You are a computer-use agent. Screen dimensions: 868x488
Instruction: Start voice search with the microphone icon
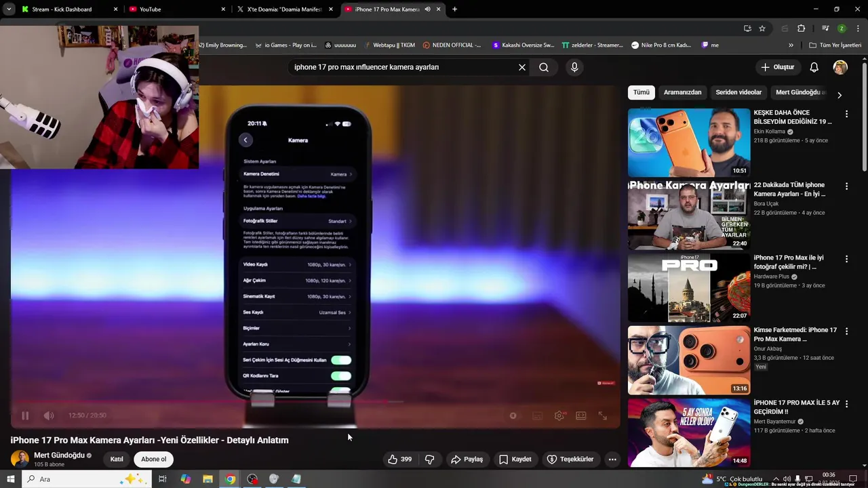pyautogui.click(x=574, y=67)
